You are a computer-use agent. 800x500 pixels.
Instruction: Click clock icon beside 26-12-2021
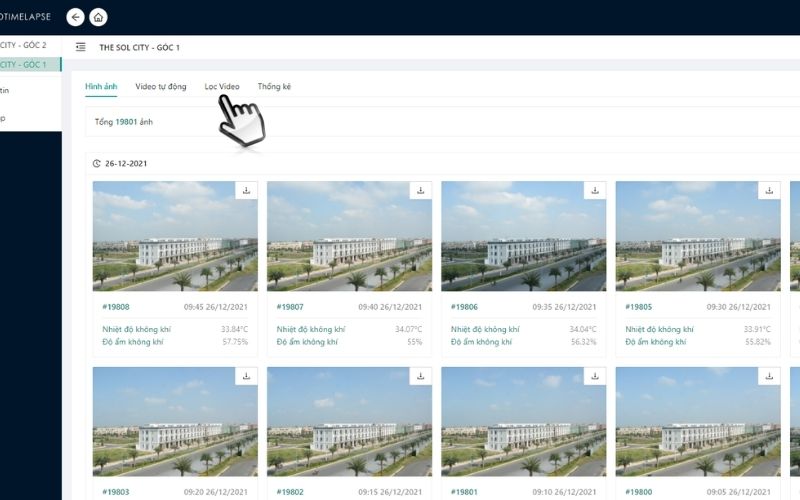point(96,163)
